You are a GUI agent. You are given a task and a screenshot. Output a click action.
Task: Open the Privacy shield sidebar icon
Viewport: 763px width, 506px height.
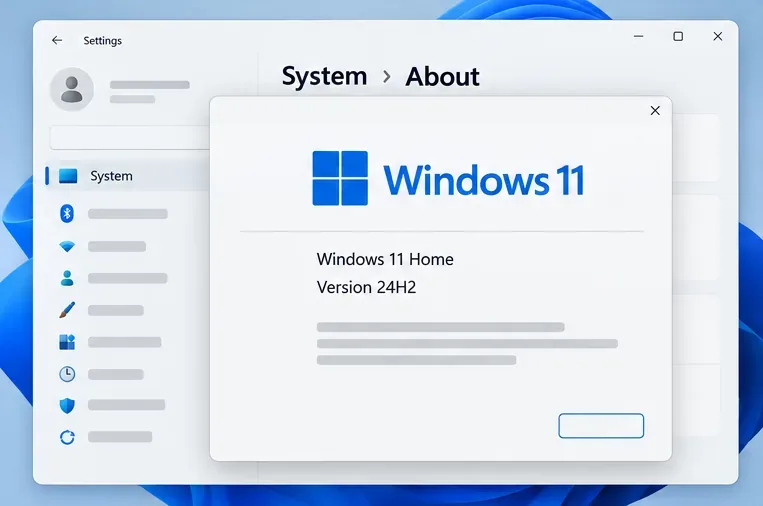click(67, 405)
